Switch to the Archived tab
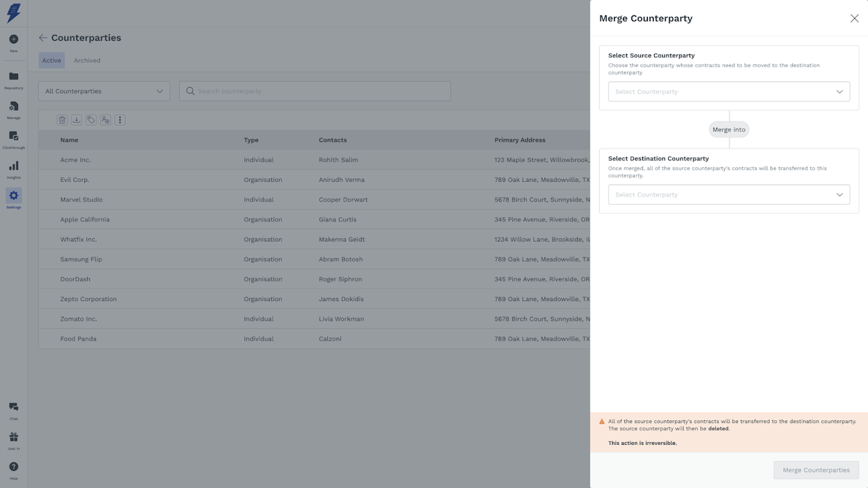This screenshot has width=868, height=488. (x=87, y=61)
